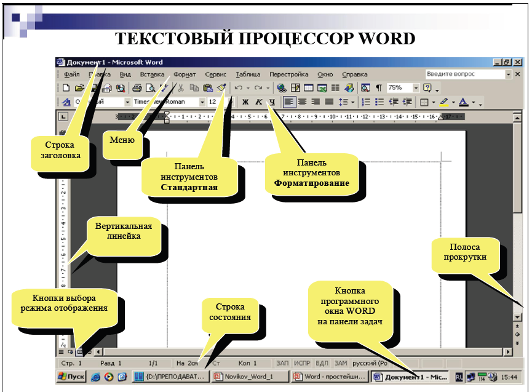The image size is (532, 392).
Task: Open the Document Map
Action: tap(365, 88)
